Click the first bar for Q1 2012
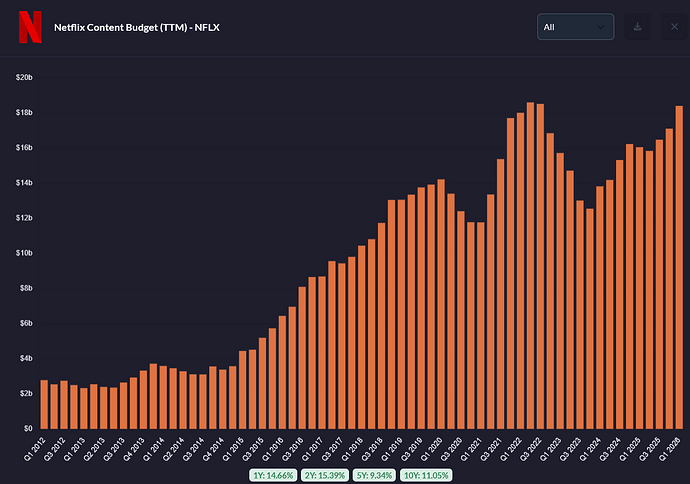Screen dimensions: 690x484 tap(44, 404)
